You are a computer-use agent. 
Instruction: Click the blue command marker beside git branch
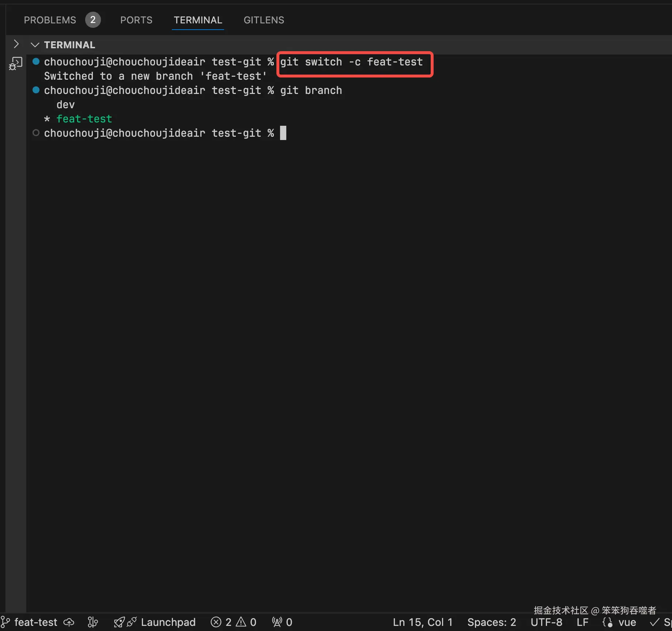(x=36, y=90)
